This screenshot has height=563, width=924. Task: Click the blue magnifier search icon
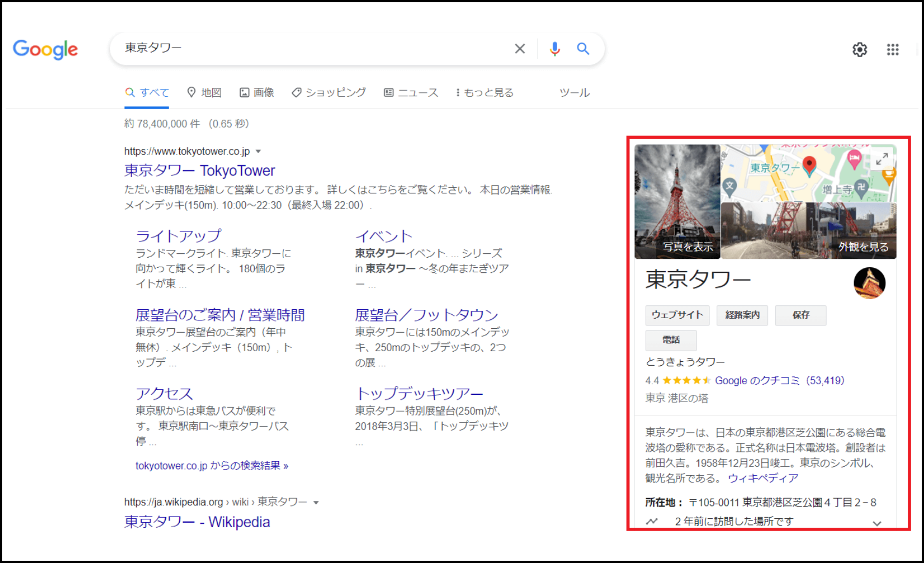[x=583, y=49]
